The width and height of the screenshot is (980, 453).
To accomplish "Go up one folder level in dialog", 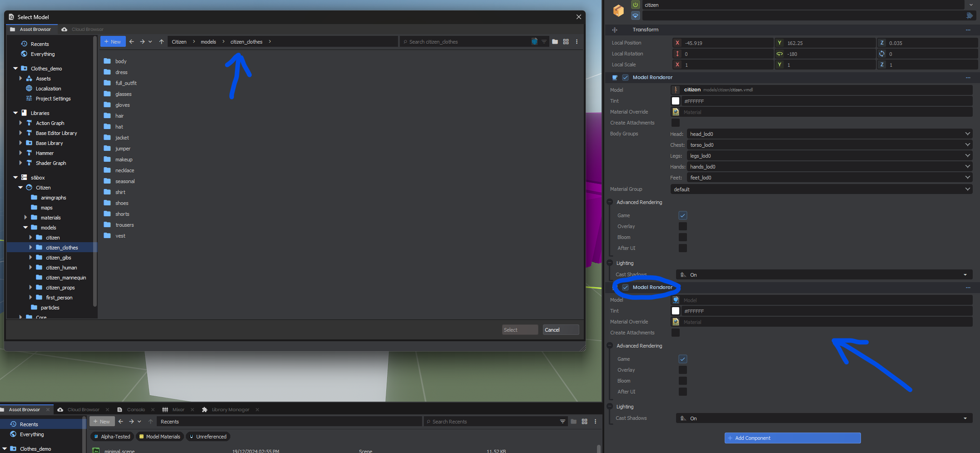I will [x=161, y=42].
